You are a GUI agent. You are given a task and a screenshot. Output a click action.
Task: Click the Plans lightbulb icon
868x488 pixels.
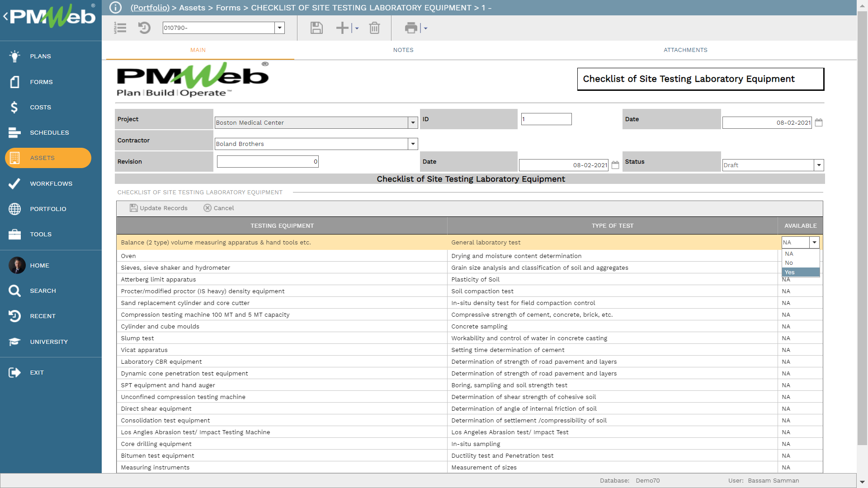click(x=14, y=56)
